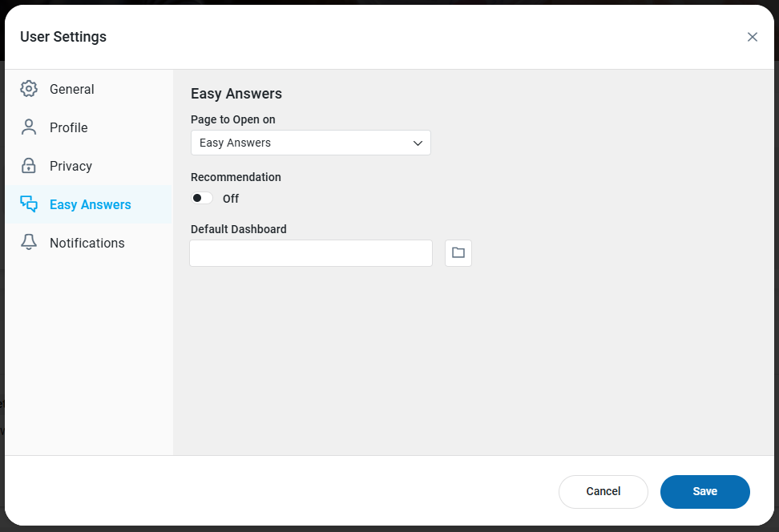The width and height of the screenshot is (779, 532).
Task: Click the chevron arrow in Easy Answers dropdown
Action: 418,143
